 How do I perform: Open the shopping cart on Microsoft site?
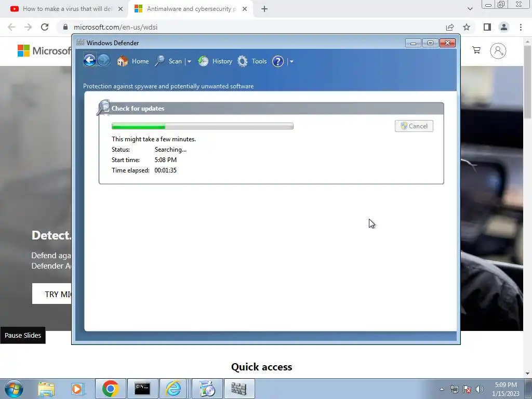(x=476, y=50)
